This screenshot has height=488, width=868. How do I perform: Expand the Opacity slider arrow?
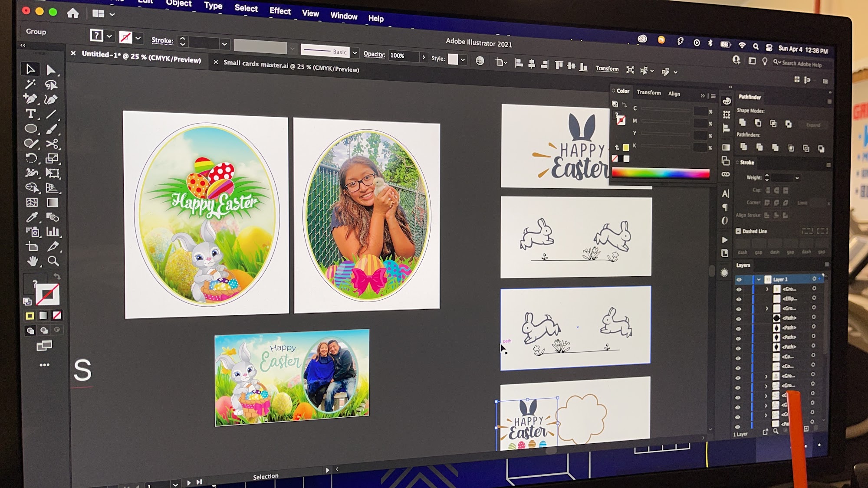[x=424, y=57]
